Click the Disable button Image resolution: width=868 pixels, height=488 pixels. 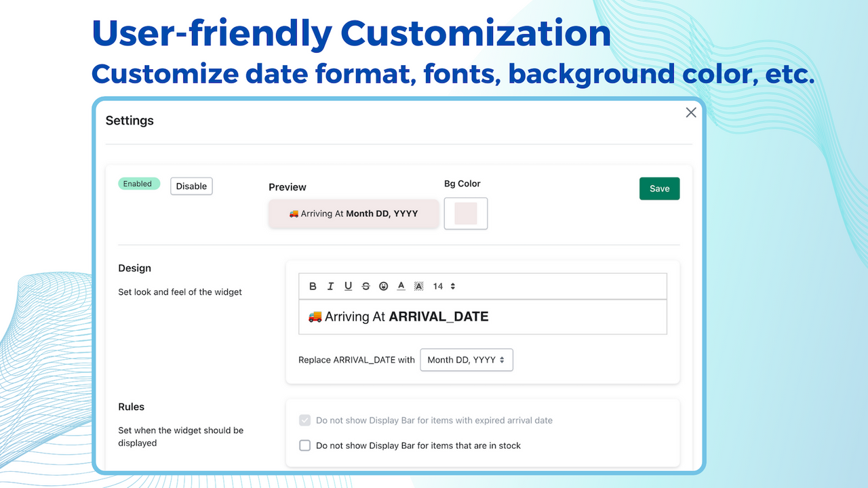[191, 186]
